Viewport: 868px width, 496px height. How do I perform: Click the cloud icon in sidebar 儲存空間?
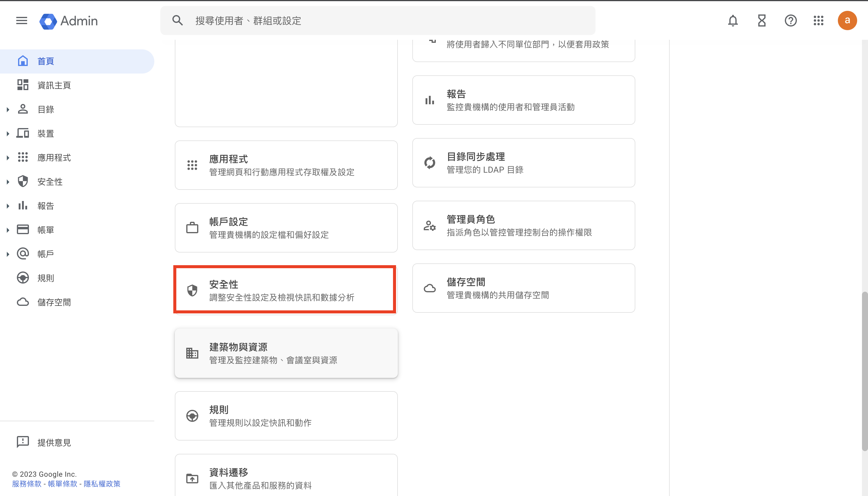pos(23,302)
